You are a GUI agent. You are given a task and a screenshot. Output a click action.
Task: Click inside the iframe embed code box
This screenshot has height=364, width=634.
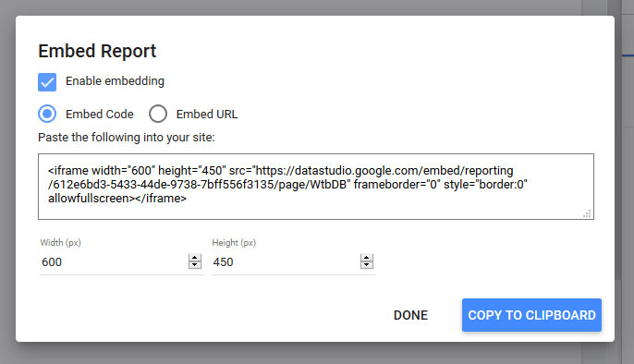[x=316, y=187]
